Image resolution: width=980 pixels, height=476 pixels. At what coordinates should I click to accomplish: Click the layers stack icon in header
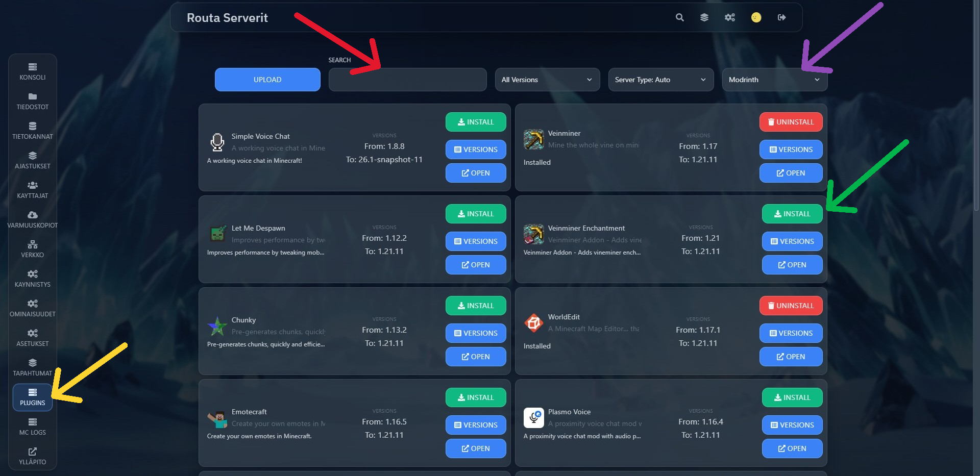(704, 17)
